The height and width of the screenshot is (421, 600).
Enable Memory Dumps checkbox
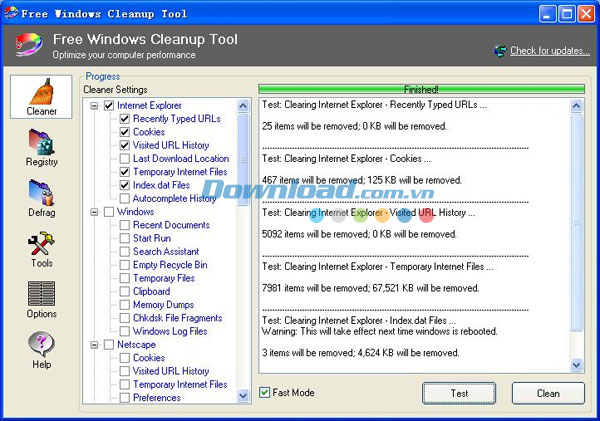(125, 305)
